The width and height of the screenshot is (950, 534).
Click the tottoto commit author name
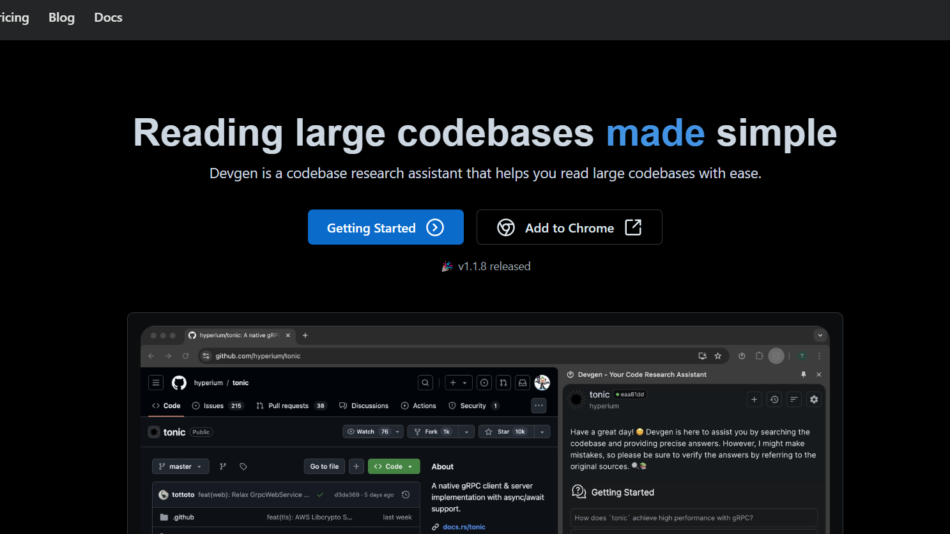click(x=183, y=495)
